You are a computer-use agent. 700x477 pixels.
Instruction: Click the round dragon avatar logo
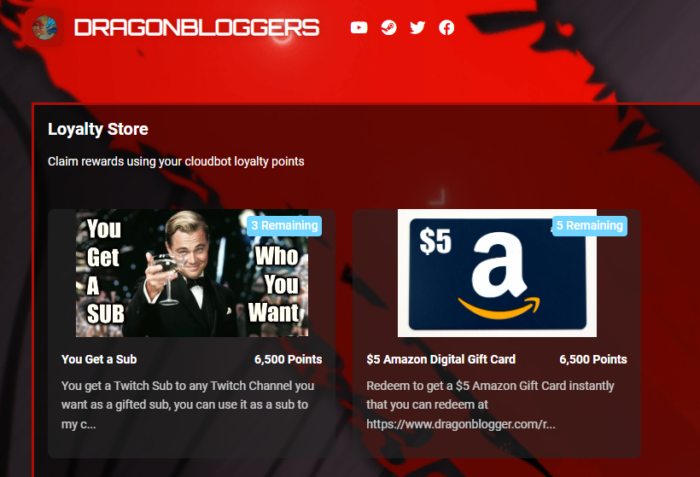pyautogui.click(x=45, y=28)
